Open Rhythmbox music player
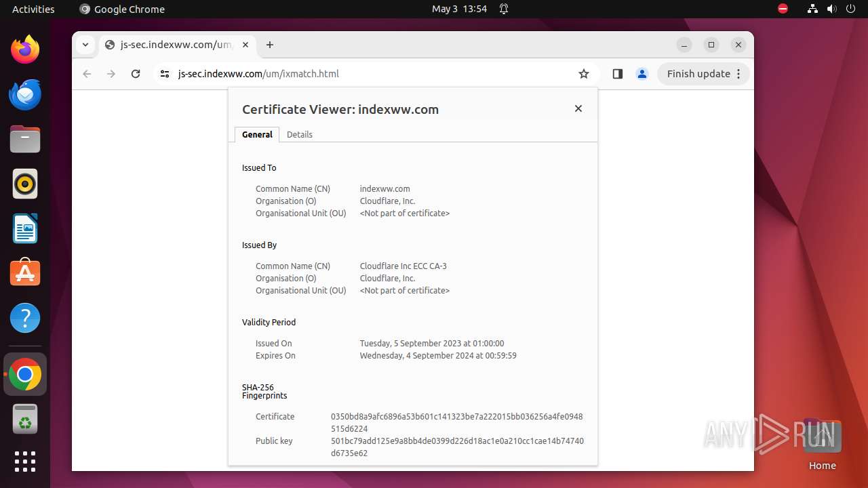 [25, 184]
